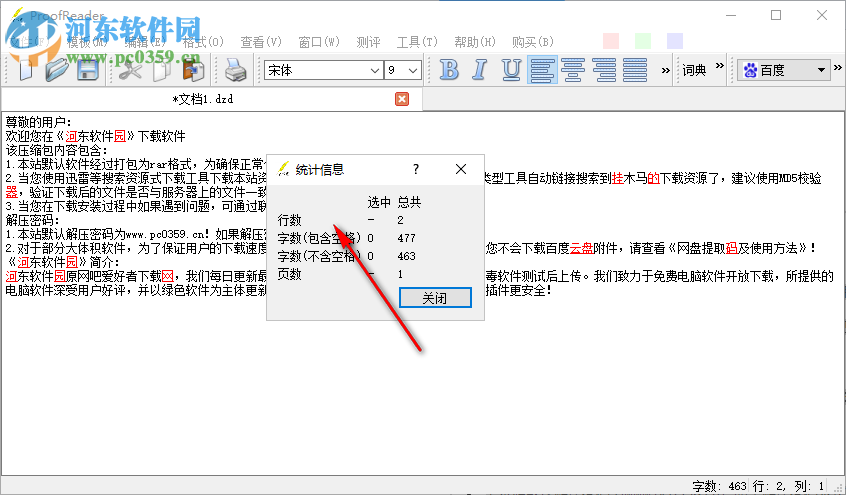Click the 行数 label in the dialog

(x=289, y=220)
